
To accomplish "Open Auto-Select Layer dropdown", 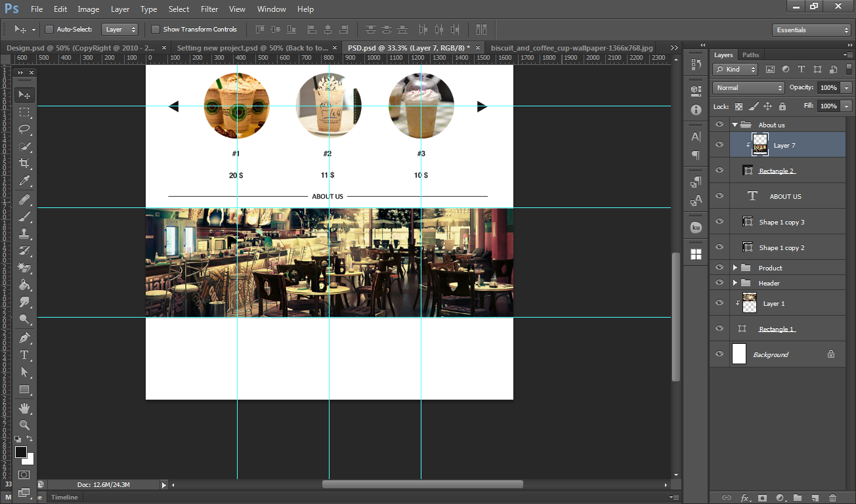I will click(x=119, y=30).
